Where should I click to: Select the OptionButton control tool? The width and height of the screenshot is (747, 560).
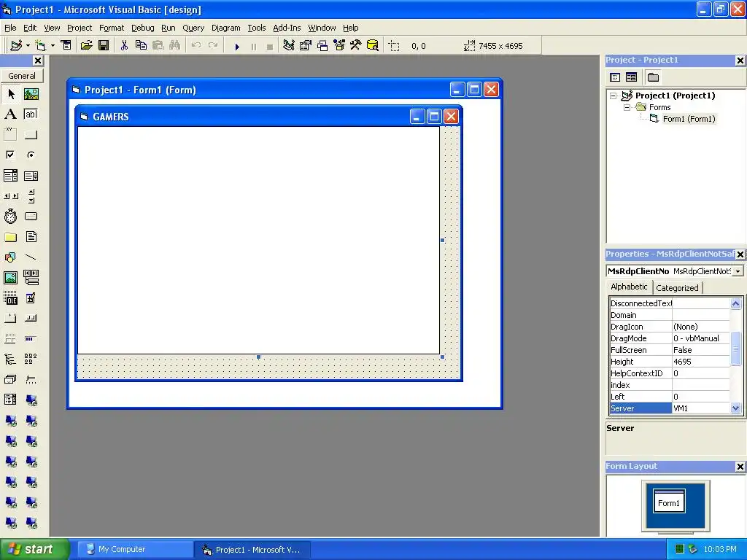(31, 155)
